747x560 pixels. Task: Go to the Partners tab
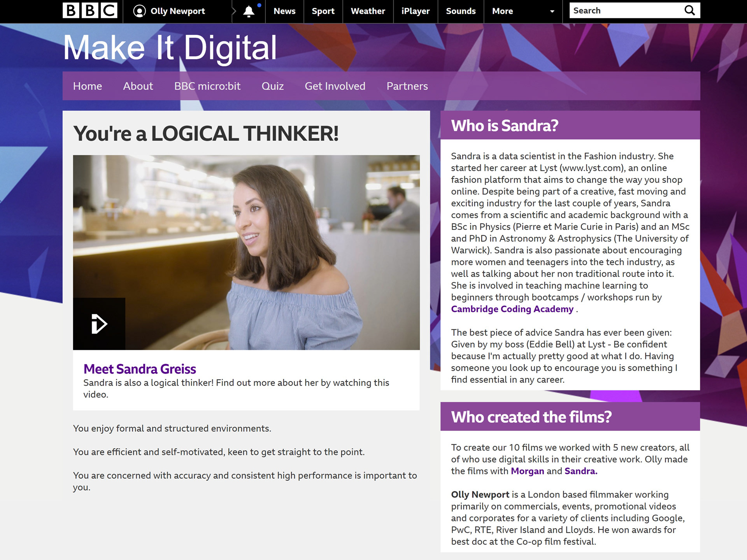tap(407, 86)
